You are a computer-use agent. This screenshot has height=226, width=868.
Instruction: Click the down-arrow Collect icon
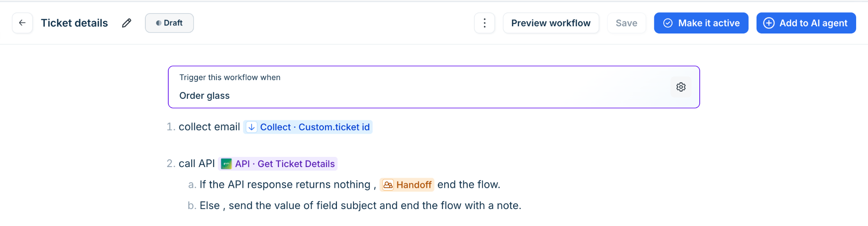pyautogui.click(x=251, y=127)
